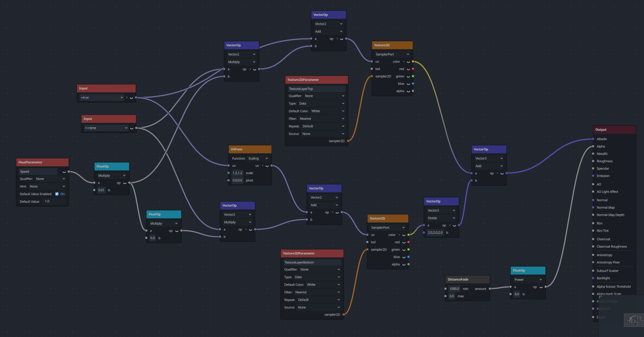Show color preview on bottom Texture2D node
This screenshot has height=337, width=644.
(404, 235)
